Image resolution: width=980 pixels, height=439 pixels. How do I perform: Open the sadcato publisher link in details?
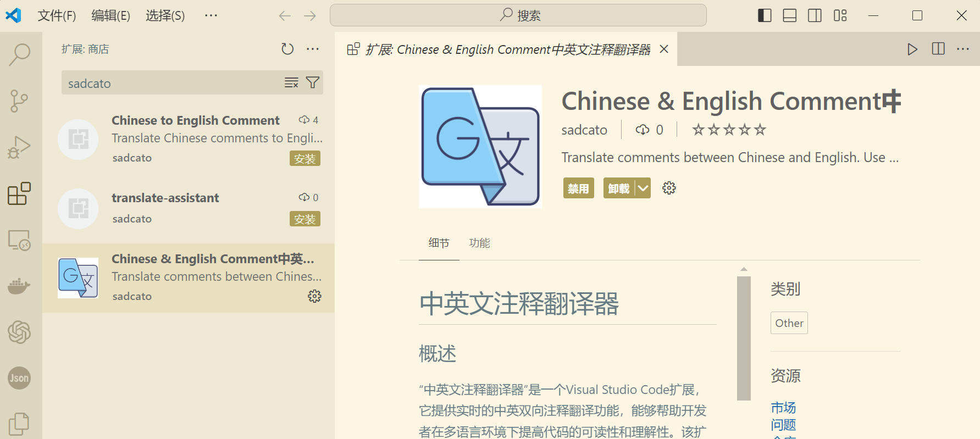584,130
